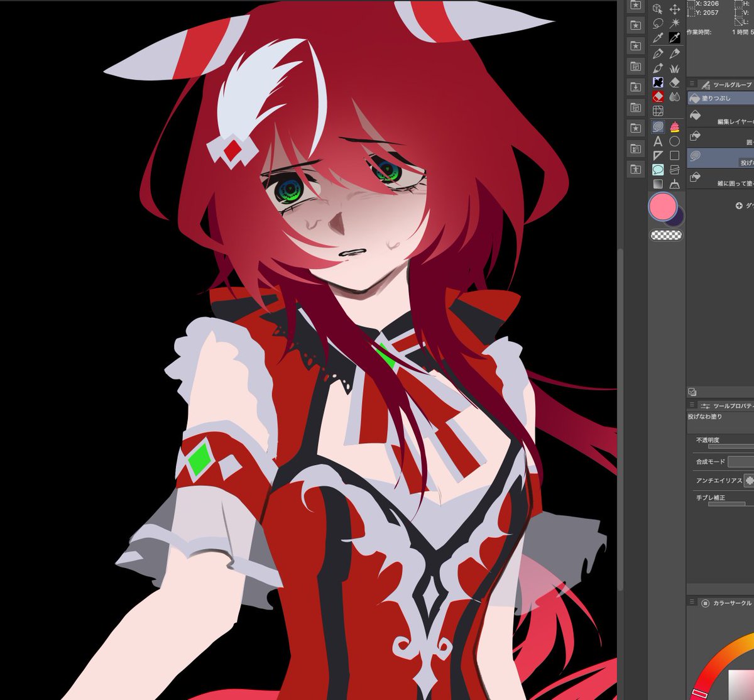Select the Gradient tool
The height and width of the screenshot is (700, 754).
658,184
